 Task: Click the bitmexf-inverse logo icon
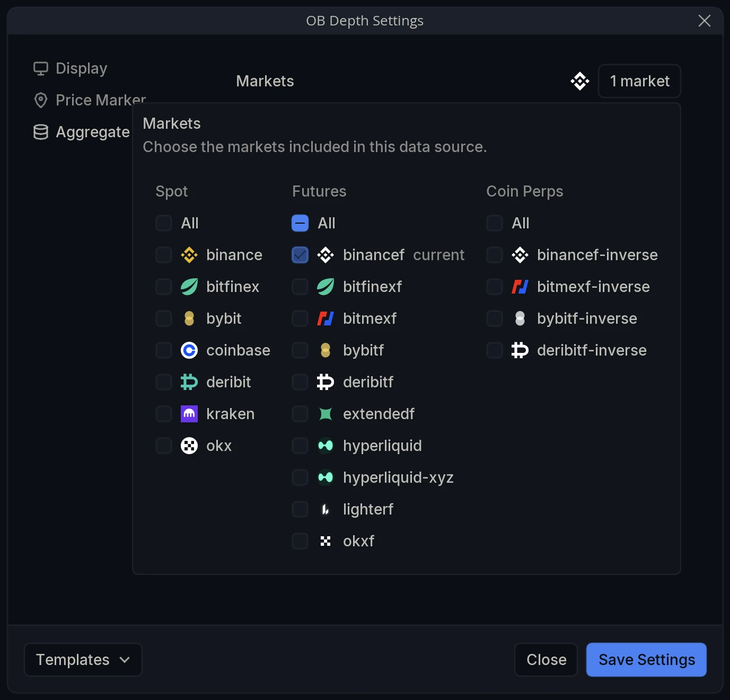520,287
